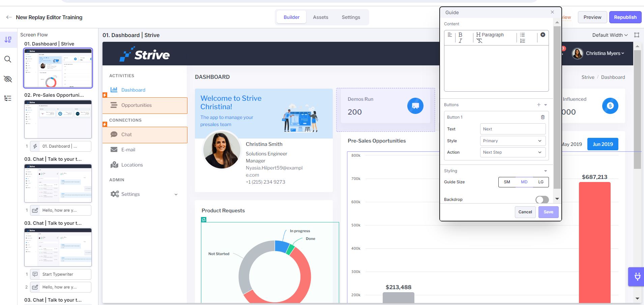Open the Style dropdown set to Primary
The width and height of the screenshot is (644, 305).
[x=513, y=141]
